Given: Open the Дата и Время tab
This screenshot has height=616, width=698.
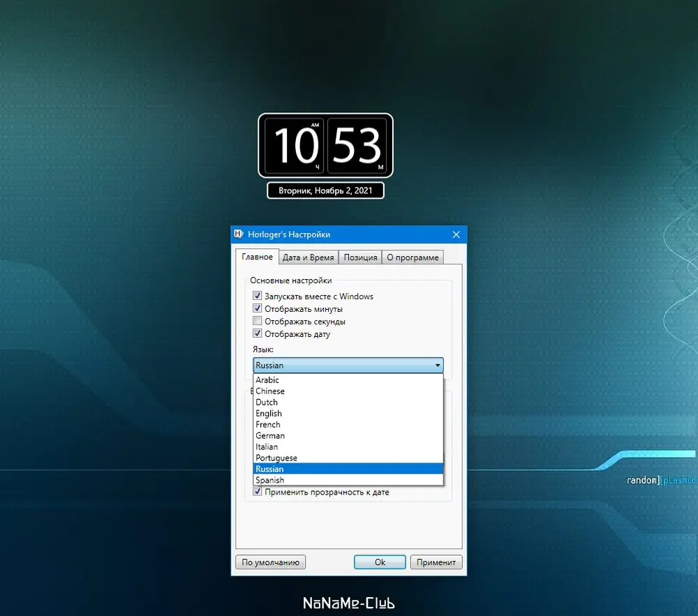Looking at the screenshot, I should pos(308,257).
